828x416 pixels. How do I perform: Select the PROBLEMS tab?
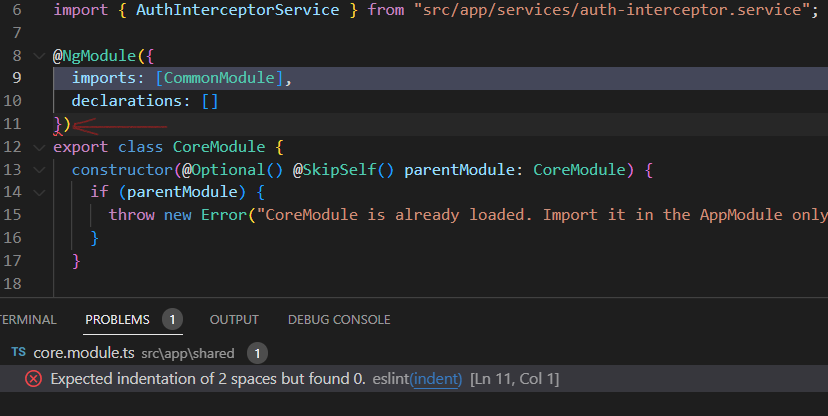[117, 320]
